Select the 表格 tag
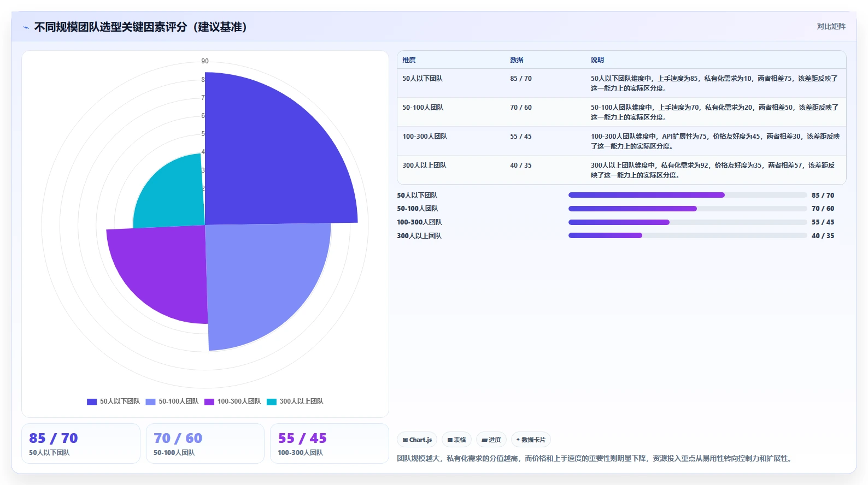The height and width of the screenshot is (485, 868). pyautogui.click(x=457, y=440)
